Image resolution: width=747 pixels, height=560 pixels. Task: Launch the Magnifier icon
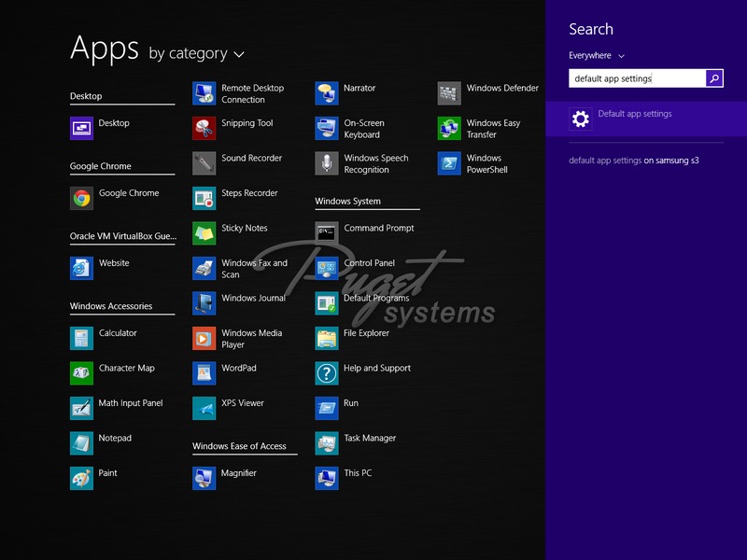click(204, 478)
